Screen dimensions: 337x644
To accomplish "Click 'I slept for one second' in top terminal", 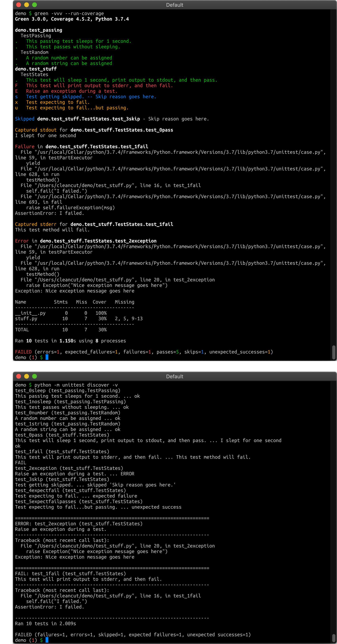I will pyautogui.click(x=46, y=136).
